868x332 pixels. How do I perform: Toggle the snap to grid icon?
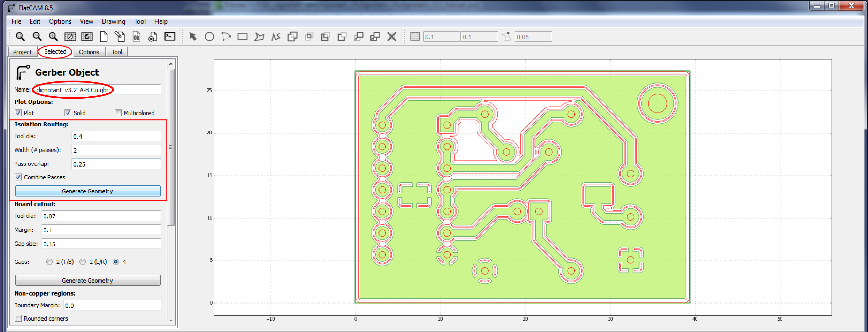coord(414,36)
